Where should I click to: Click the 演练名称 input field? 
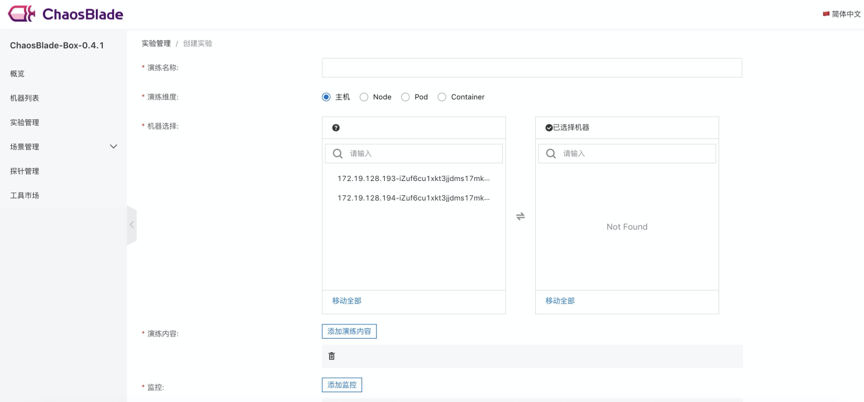click(x=532, y=68)
